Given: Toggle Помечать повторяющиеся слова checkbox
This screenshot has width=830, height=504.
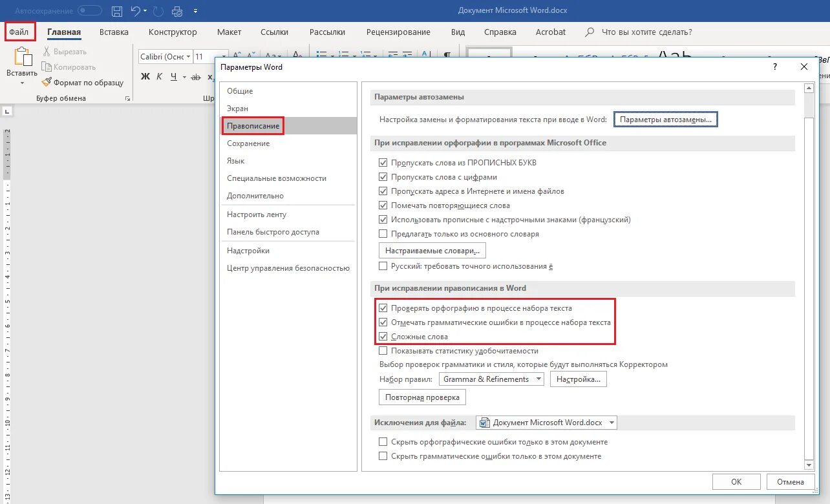Looking at the screenshot, I should pyautogui.click(x=383, y=205).
